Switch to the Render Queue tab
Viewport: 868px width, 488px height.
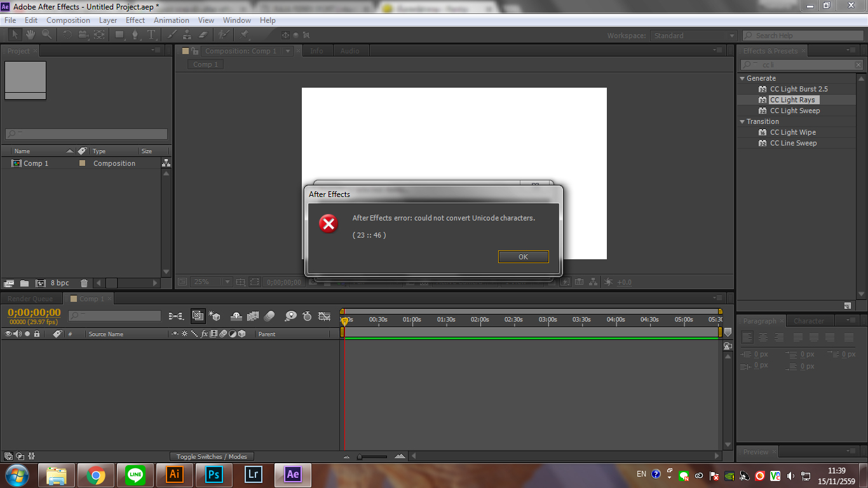click(30, 299)
